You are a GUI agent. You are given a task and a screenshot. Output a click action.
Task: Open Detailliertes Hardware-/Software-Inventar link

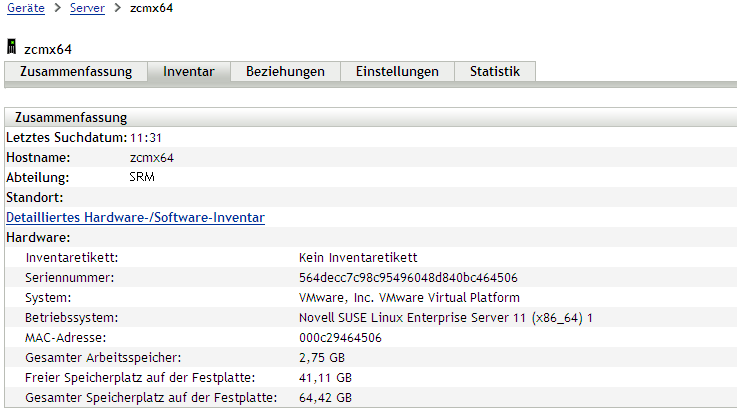tap(135, 217)
